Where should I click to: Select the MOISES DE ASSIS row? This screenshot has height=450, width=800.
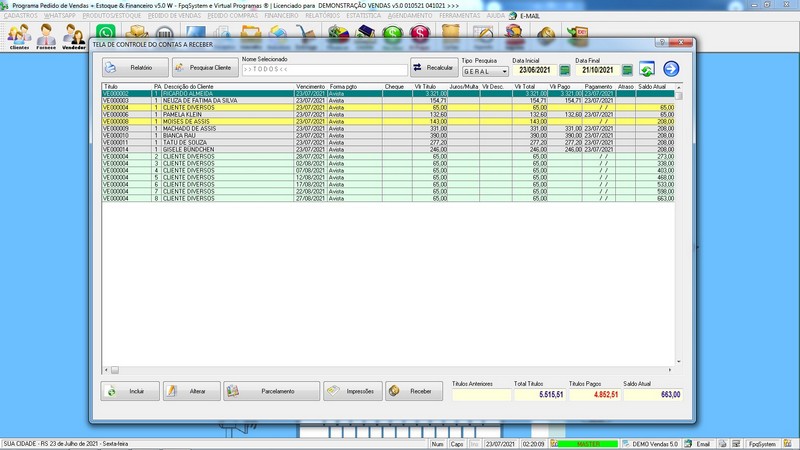click(388, 122)
